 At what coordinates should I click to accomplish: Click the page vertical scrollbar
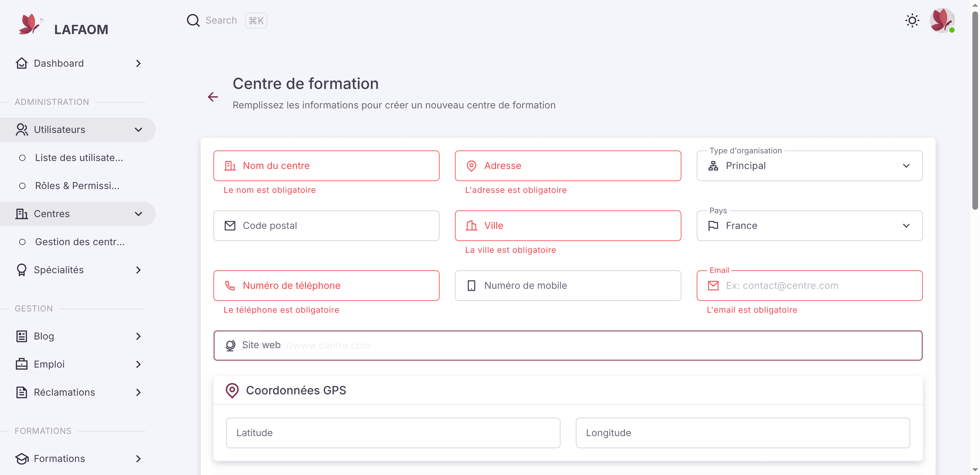tap(975, 110)
